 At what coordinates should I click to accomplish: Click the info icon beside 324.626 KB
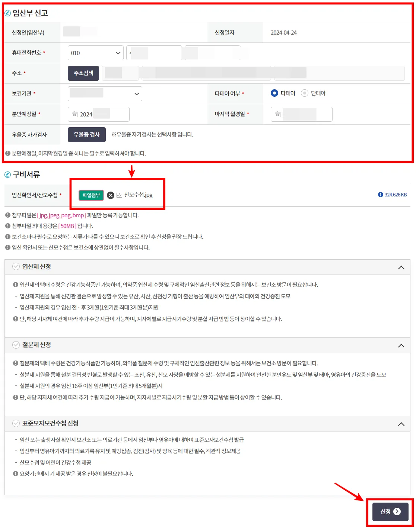click(x=380, y=195)
